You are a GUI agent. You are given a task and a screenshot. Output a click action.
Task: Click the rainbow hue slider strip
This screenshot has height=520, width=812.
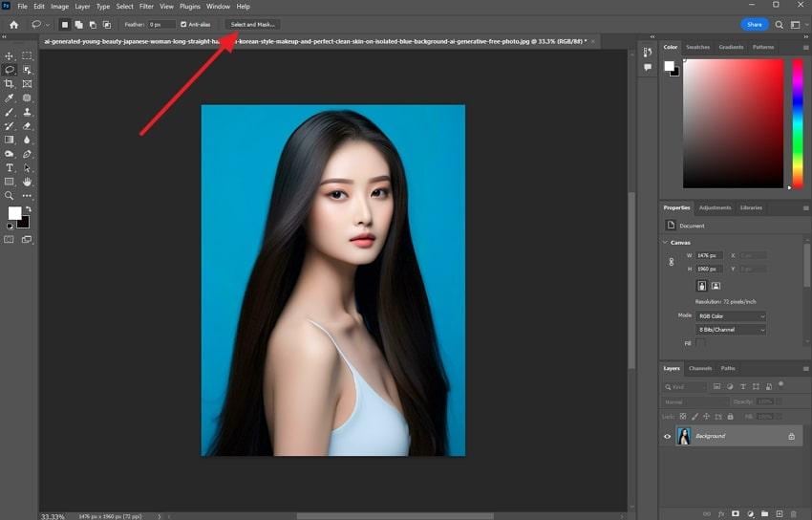(798, 123)
